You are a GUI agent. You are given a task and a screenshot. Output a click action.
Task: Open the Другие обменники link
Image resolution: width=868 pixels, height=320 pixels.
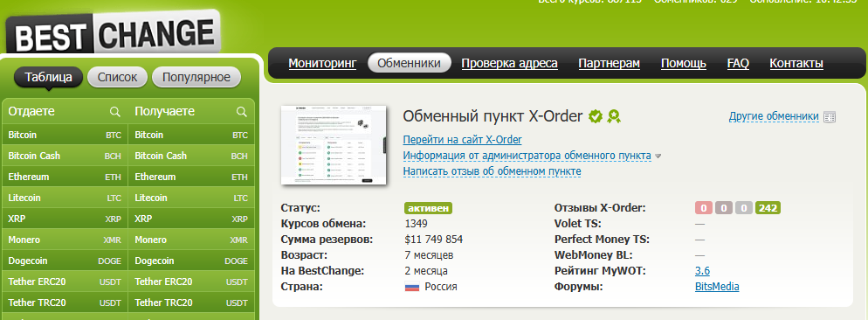coord(774,116)
